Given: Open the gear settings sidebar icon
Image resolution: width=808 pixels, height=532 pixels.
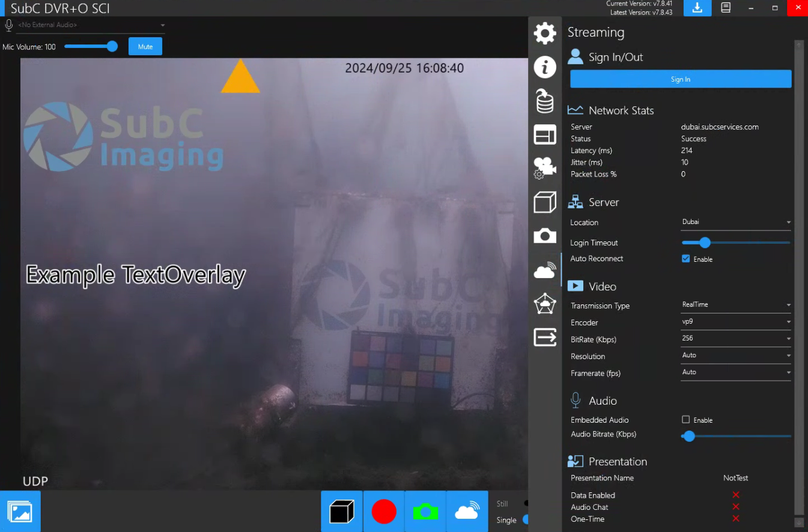Looking at the screenshot, I should click(545, 33).
